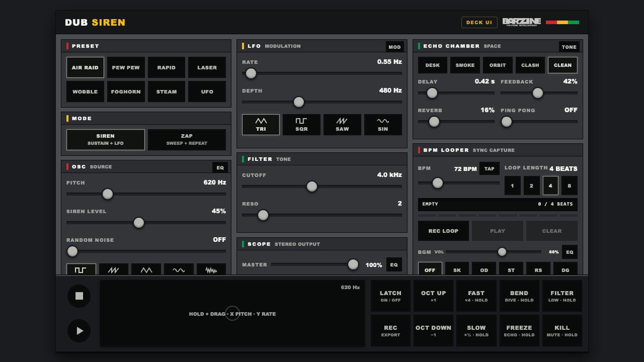Select BGM track ST
Screen dimensions: 644x362
(x=511, y=269)
